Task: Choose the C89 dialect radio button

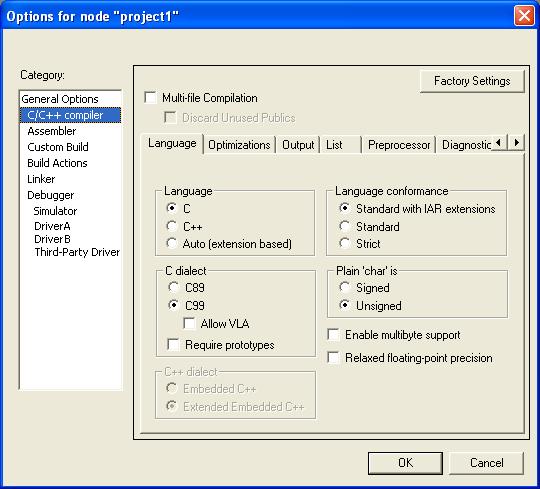Action: (174, 287)
